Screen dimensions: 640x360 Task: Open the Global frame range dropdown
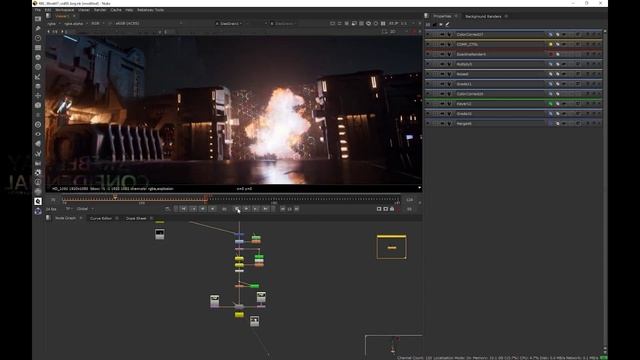[84, 209]
